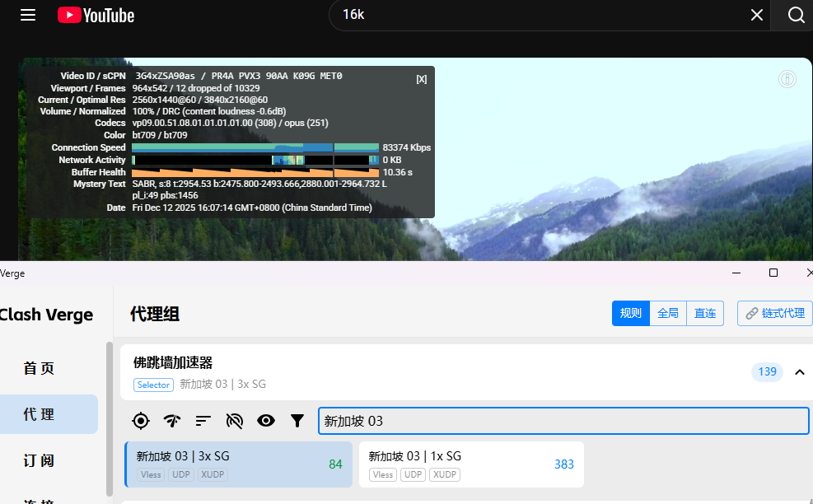Switch to 规则 rule mode
Viewport: 813px width, 504px height.
click(630, 313)
